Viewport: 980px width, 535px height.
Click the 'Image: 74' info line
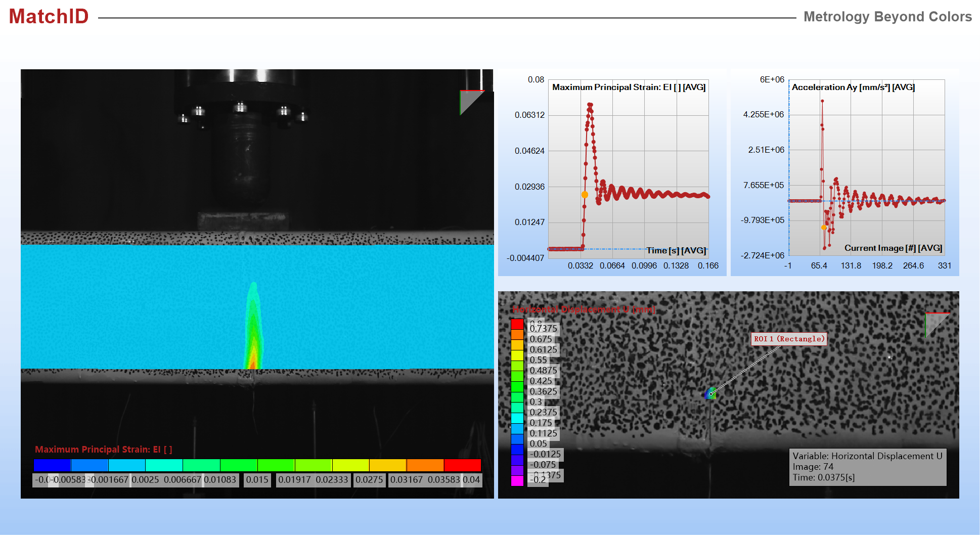tap(813, 467)
